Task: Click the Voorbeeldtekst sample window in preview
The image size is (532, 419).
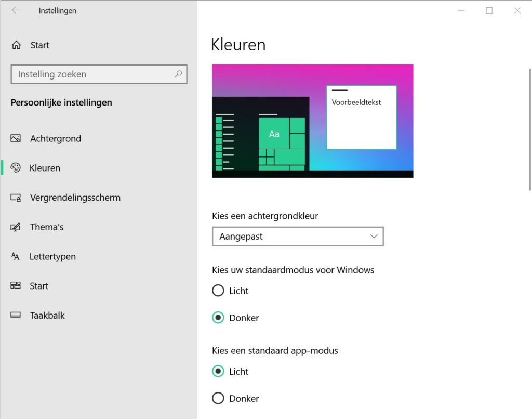Action: point(362,117)
